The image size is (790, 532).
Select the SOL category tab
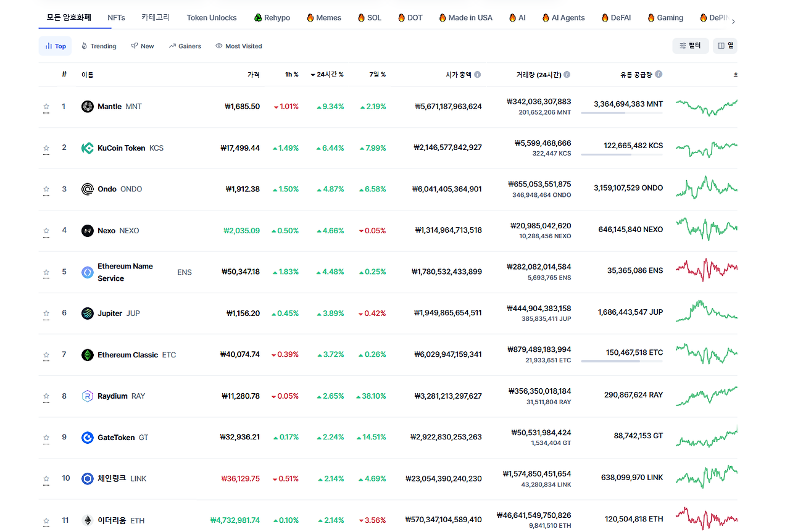coord(370,18)
